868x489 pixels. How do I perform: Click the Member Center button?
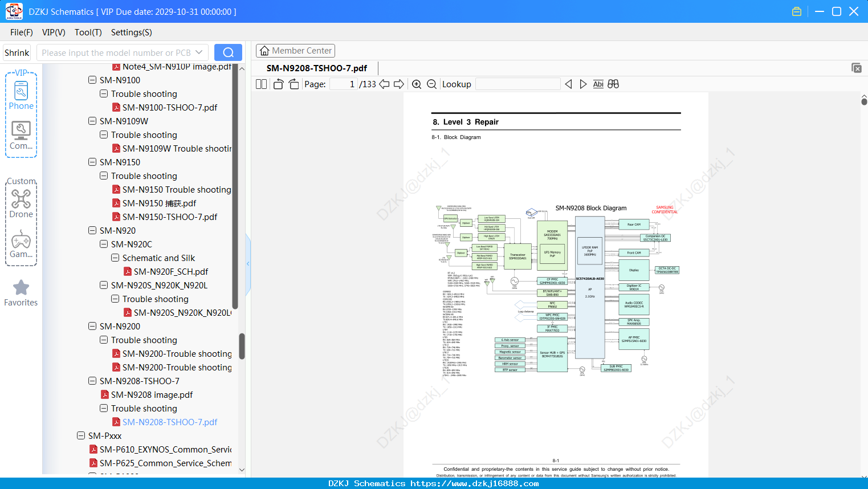[295, 51]
